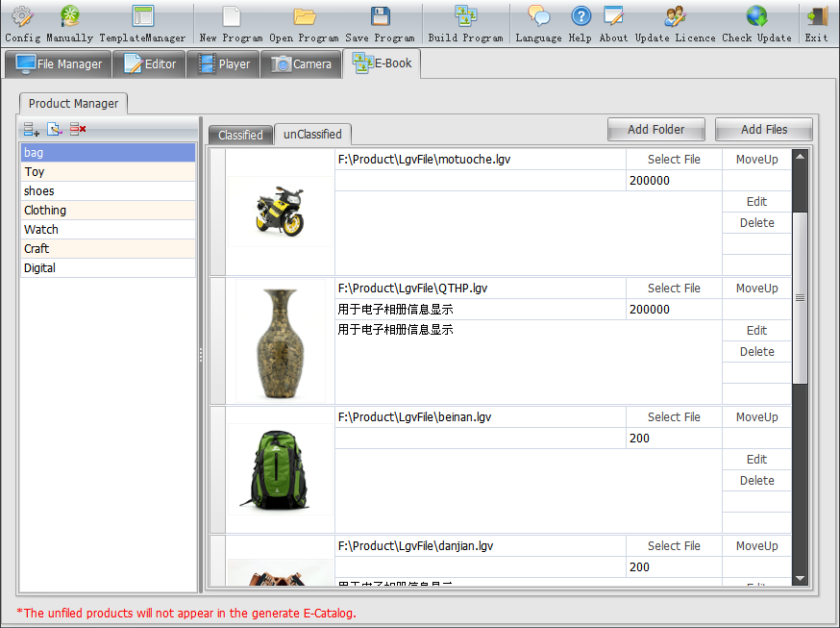Click the edit category icon
This screenshot has width=840, height=628.
click(x=55, y=129)
